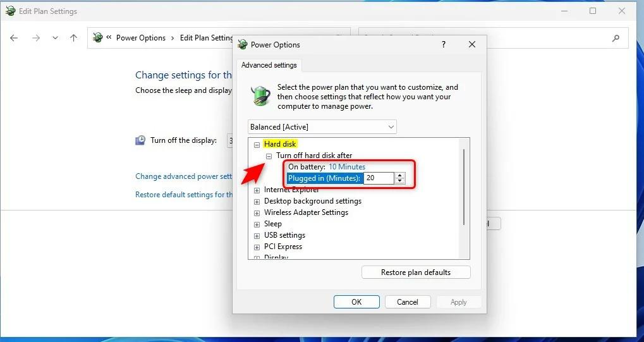Screen dimensions: 644x342
Task: Minimize the Edit Plan Settings window
Action: 564,11
